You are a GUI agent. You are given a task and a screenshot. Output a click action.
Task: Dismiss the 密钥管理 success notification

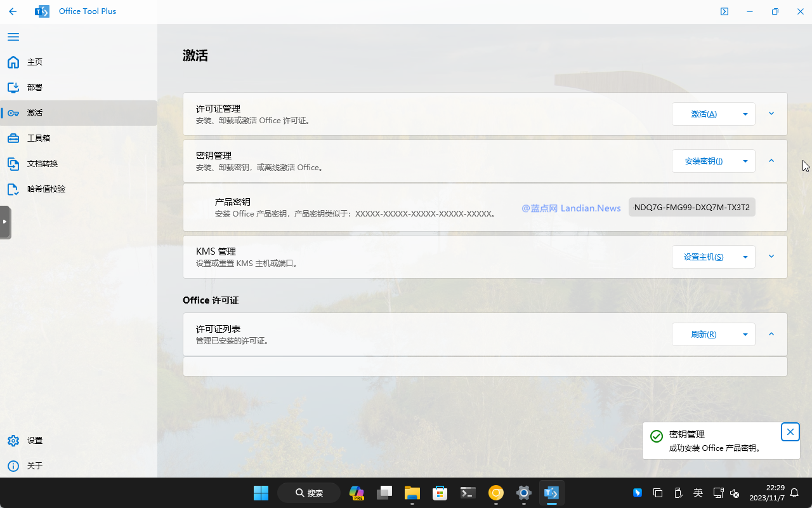pyautogui.click(x=790, y=432)
